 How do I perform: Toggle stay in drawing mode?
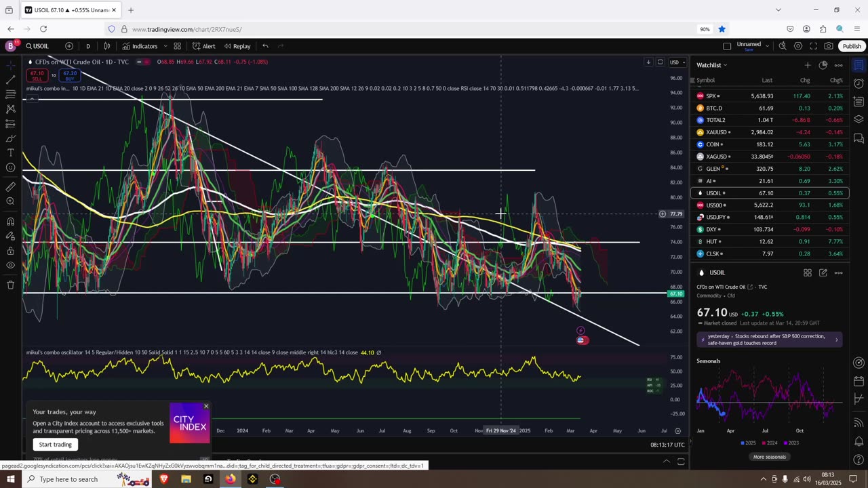pyautogui.click(x=10, y=236)
